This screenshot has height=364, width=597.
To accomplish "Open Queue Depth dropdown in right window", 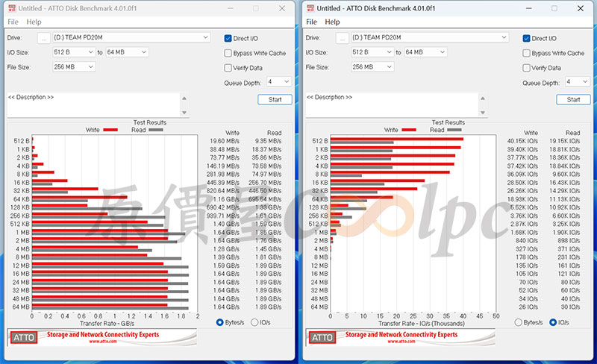I will coord(578,82).
